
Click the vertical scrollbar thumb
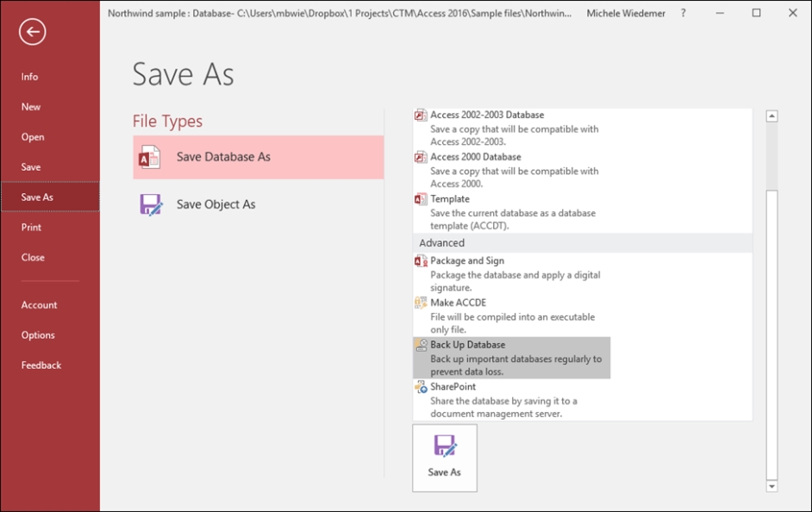pos(771,335)
